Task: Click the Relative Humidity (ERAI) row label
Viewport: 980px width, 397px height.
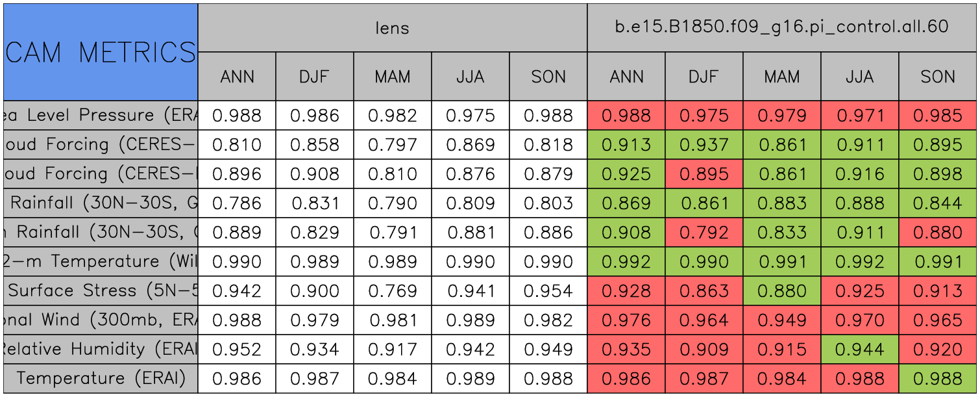Action: pyautogui.click(x=100, y=349)
